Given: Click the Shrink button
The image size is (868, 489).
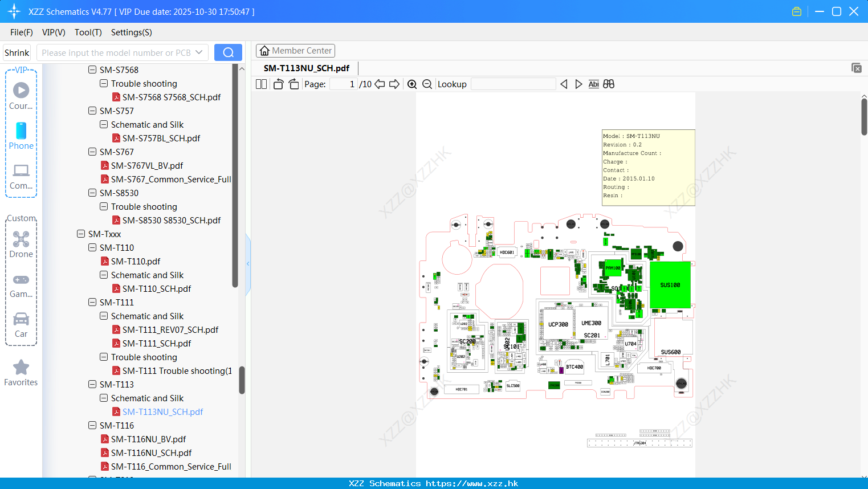Looking at the screenshot, I should [17, 52].
